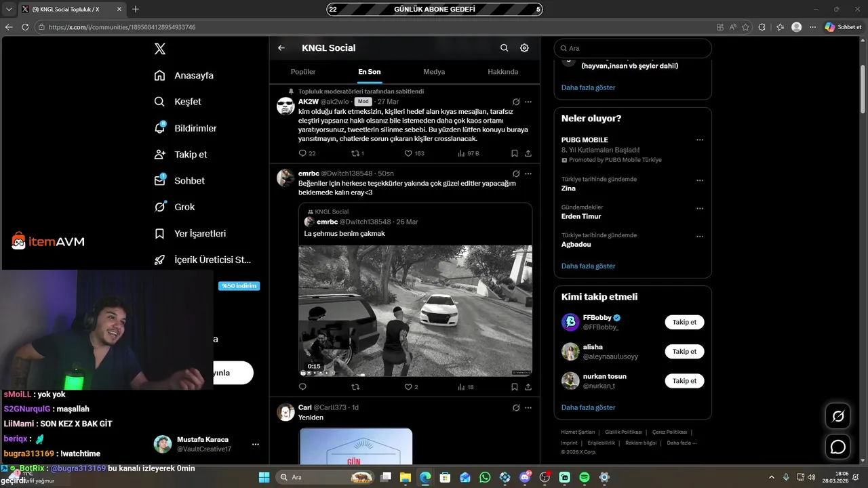Open browser tab list dropdown
The width and height of the screenshot is (868, 488).
click(x=9, y=9)
